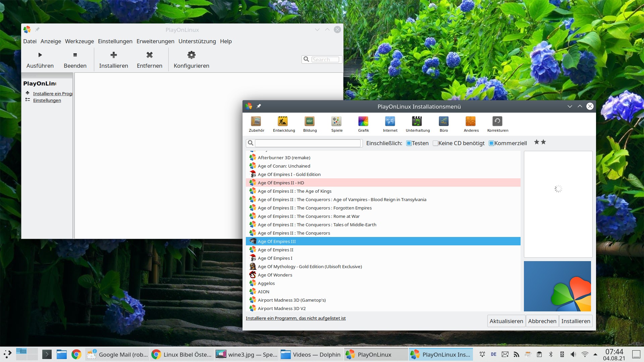Viewport: 644px width, 362px height.
Task: Open the Entwicklung category icon
Action: (x=283, y=124)
